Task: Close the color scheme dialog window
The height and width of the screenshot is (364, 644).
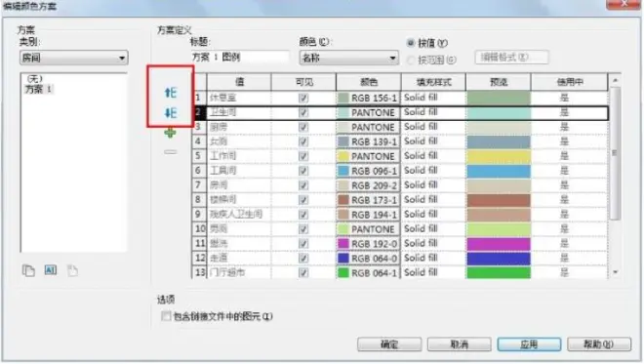Action: pos(624,4)
